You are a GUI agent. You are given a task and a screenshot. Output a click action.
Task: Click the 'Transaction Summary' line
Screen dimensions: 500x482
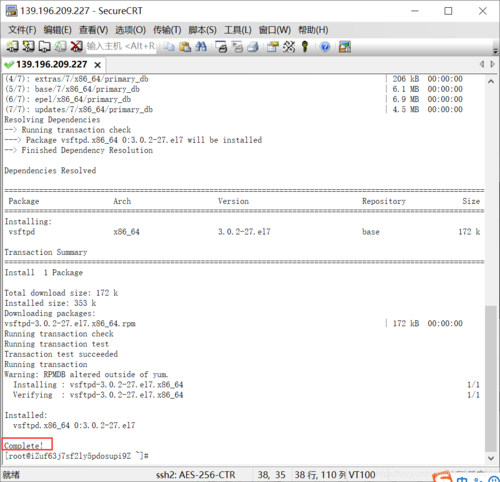tap(46, 252)
